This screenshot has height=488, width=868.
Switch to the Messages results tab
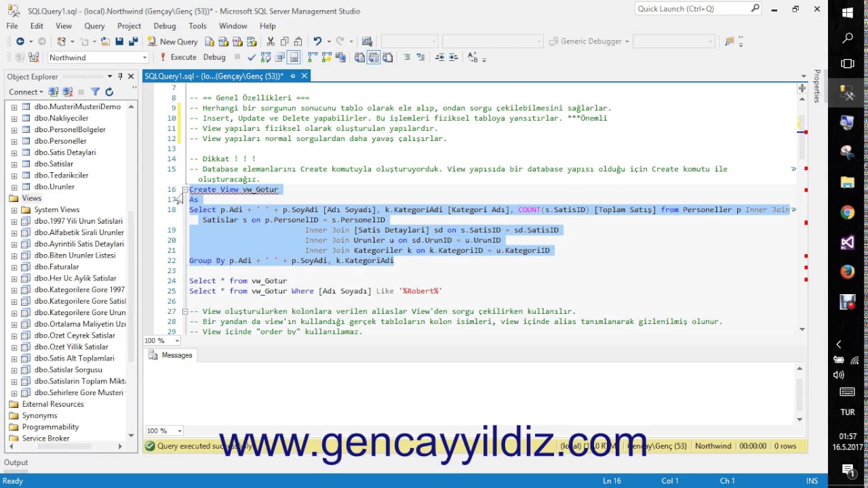pos(170,355)
